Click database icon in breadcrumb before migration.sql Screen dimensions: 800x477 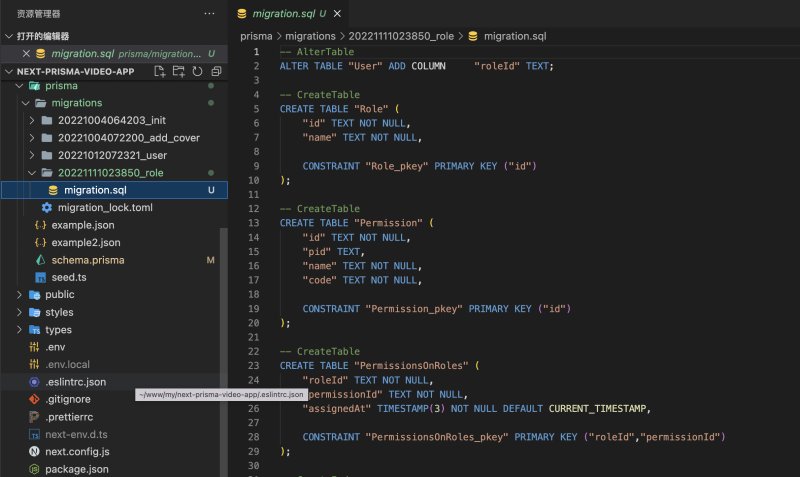point(473,36)
